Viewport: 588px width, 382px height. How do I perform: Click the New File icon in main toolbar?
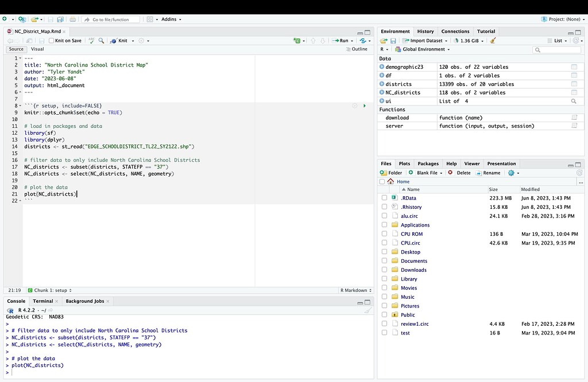tap(5, 19)
